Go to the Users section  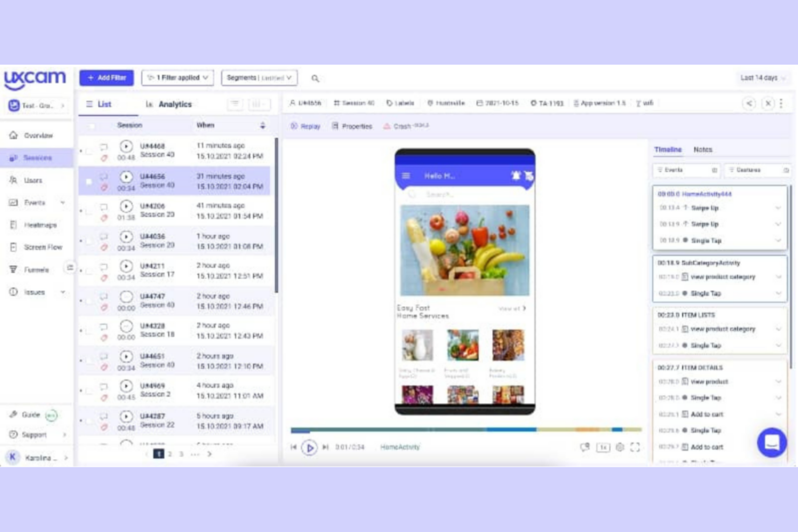click(33, 180)
